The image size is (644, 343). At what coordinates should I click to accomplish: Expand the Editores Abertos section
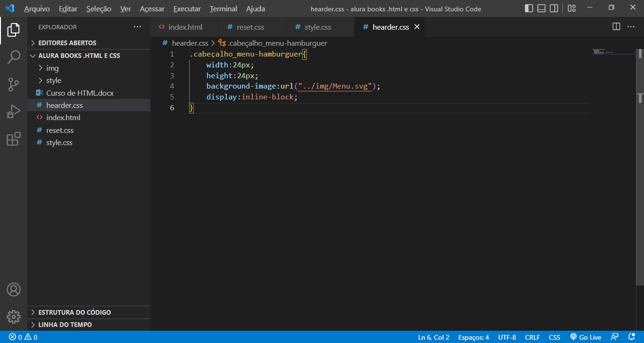tap(89, 43)
